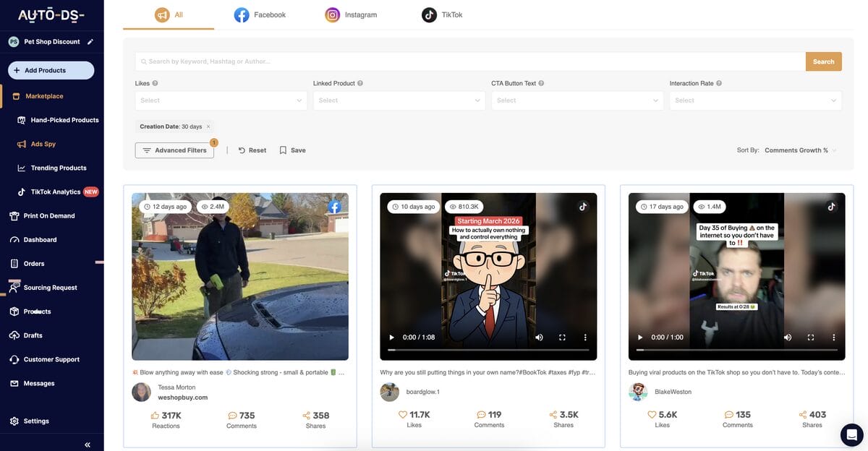Switch to the Facebook tab
This screenshot has height=451, width=868.
point(260,13)
